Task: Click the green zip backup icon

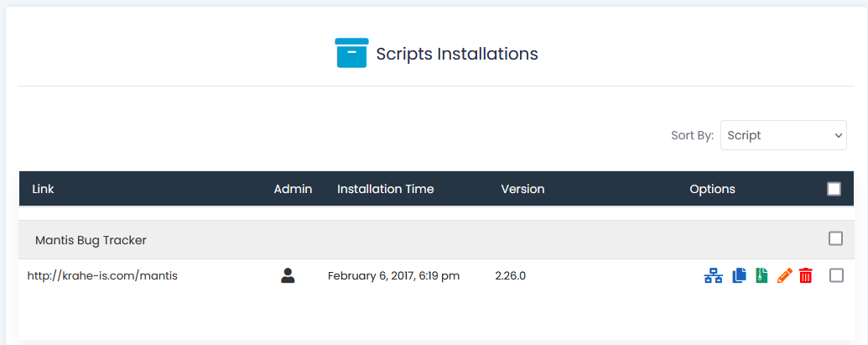Action: click(x=761, y=275)
